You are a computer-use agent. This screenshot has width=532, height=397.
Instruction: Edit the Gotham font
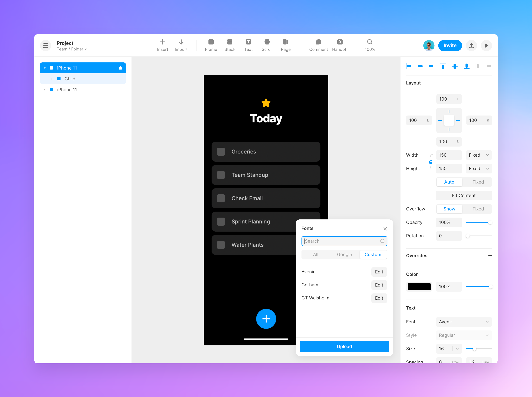click(379, 285)
